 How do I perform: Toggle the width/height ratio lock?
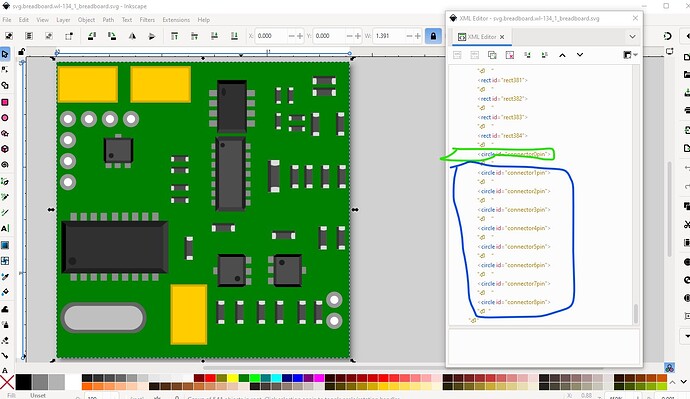pyautogui.click(x=433, y=36)
